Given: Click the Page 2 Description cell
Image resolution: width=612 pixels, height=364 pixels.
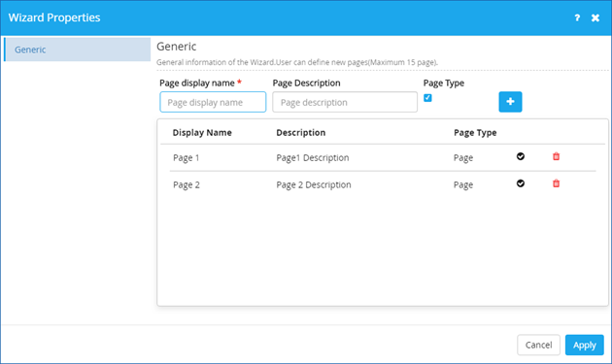Looking at the screenshot, I should pos(314,185).
